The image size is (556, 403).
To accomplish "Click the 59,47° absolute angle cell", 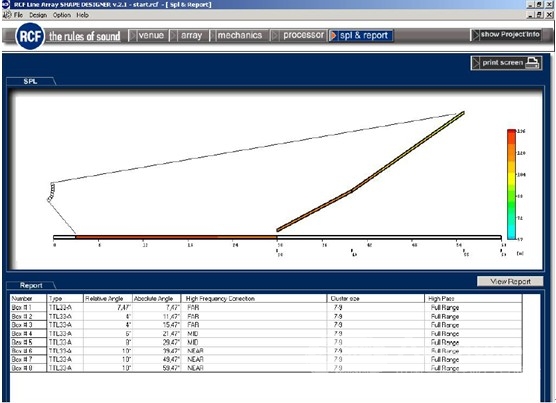I will 156,368.
